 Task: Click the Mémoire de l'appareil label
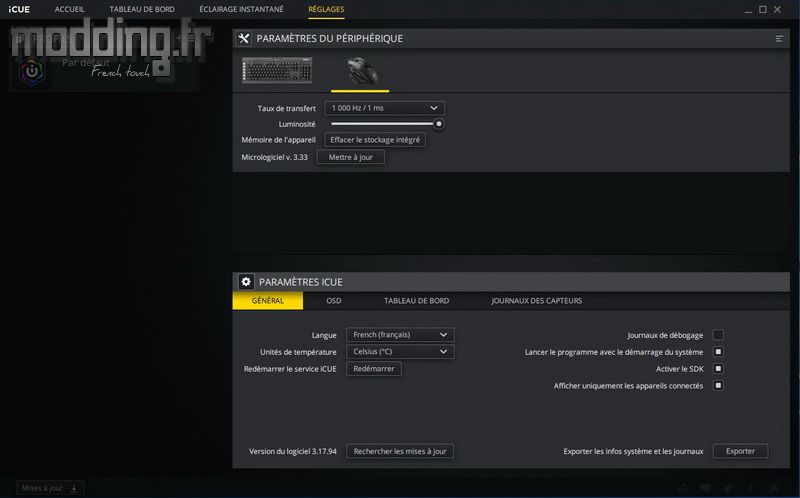pyautogui.click(x=279, y=140)
